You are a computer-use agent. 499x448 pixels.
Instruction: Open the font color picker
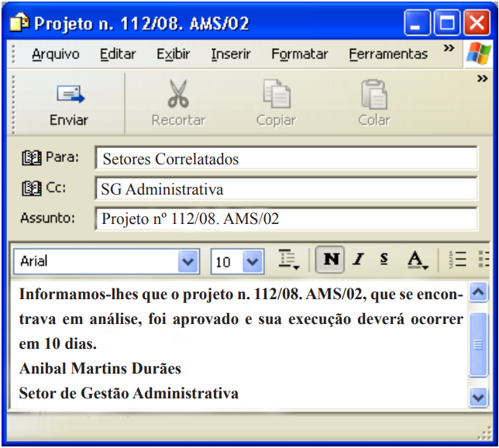point(418,260)
